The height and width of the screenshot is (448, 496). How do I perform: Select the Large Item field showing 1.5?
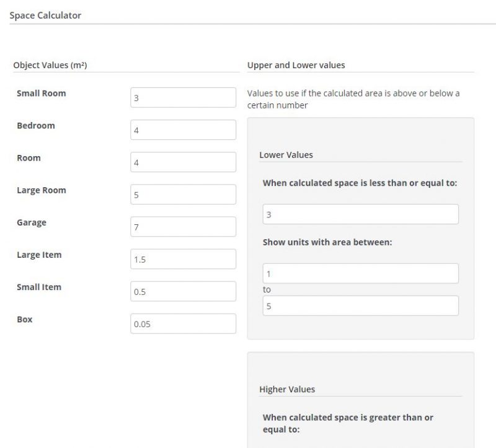click(x=182, y=258)
